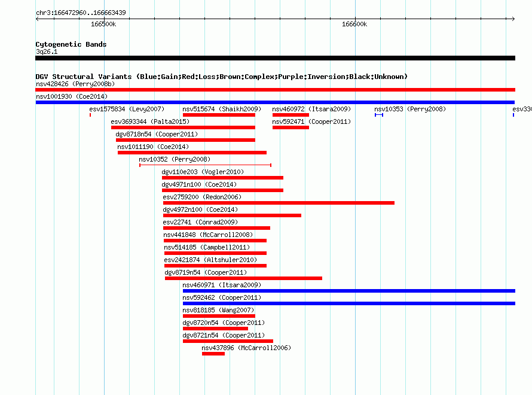This screenshot has height=395, width=532.
Task: Click the red bar under dgv8721n54
Action: click(x=228, y=341)
